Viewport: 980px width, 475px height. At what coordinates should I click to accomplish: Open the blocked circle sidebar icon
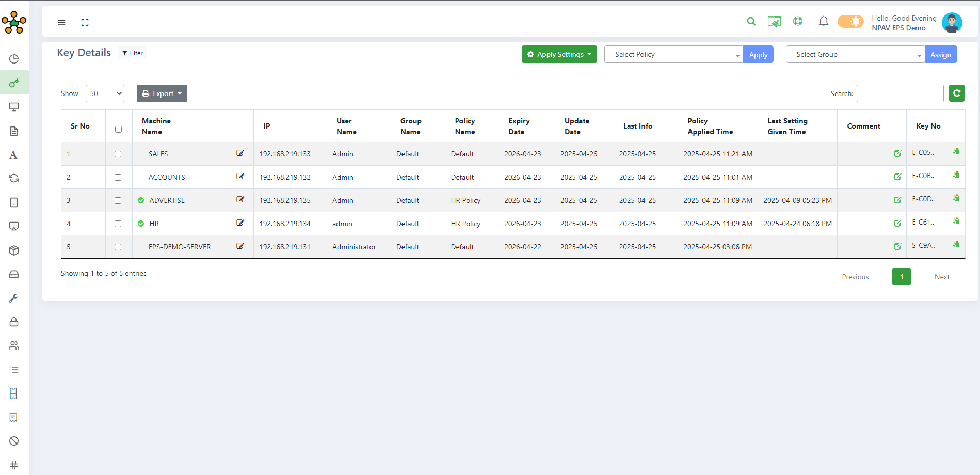coord(14,441)
